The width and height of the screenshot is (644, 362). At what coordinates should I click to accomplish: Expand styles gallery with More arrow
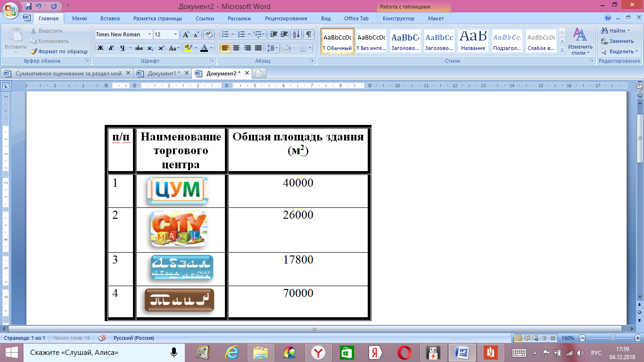tap(562, 51)
